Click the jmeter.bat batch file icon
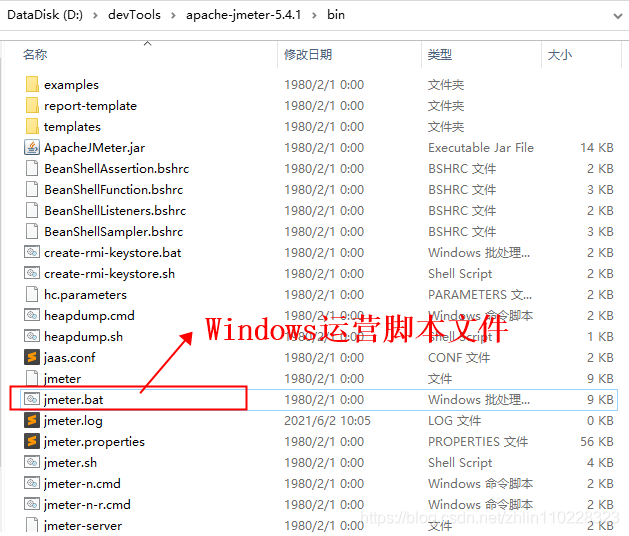629x536 pixels. 32,399
